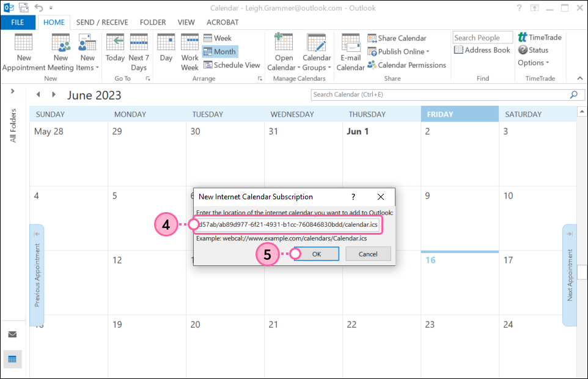
Task: Click the Undo icon in title bar
Action: click(39, 7)
